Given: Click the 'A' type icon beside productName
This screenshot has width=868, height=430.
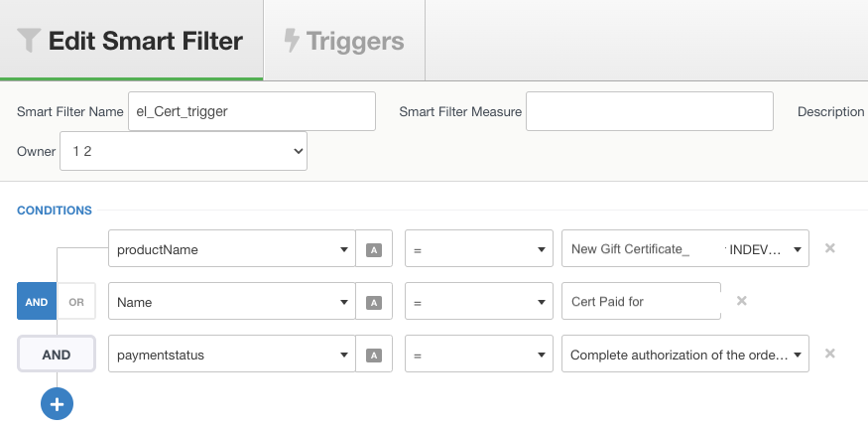Looking at the screenshot, I should tap(374, 250).
